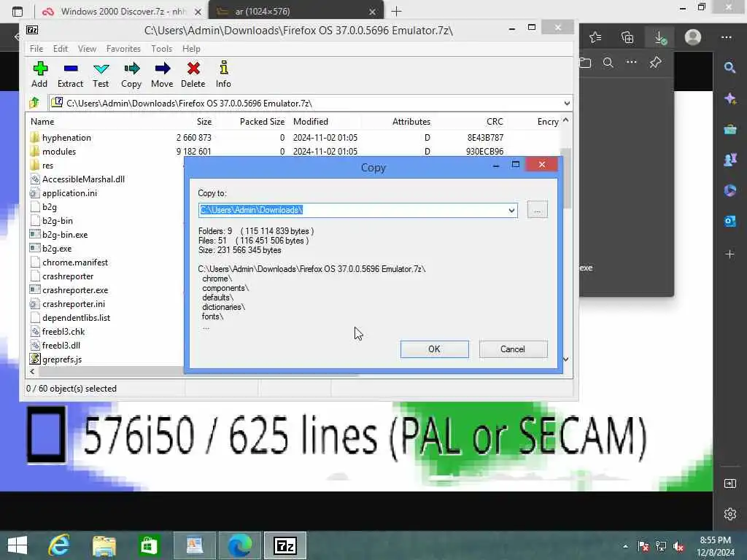Open File Explorer from taskbar

coord(104,545)
